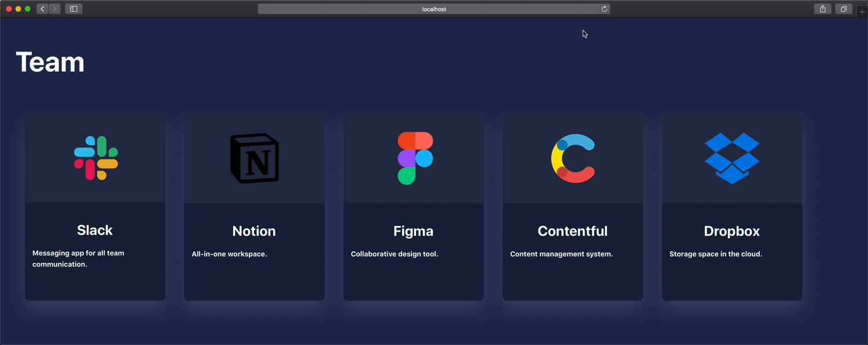Go forward with the browser forward arrow
This screenshot has height=345, width=868.
pyautogui.click(x=54, y=9)
